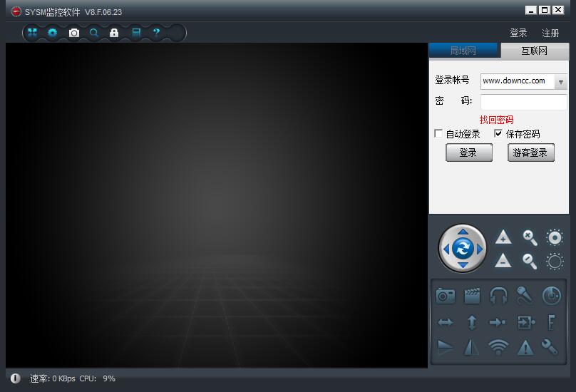The height and width of the screenshot is (392, 576).
Task: Click the ruler-shaped F icon
Action: point(551,322)
